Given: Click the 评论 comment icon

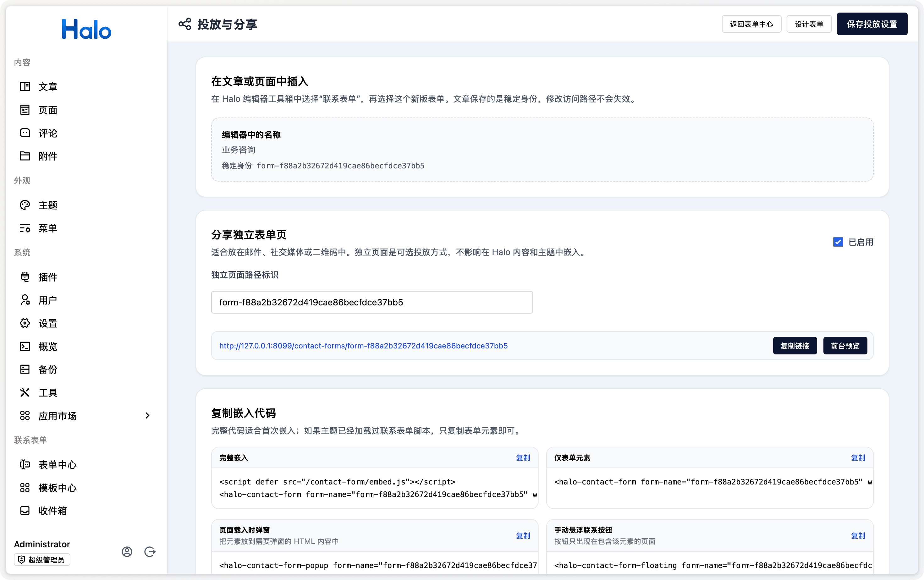Looking at the screenshot, I should coord(25,133).
